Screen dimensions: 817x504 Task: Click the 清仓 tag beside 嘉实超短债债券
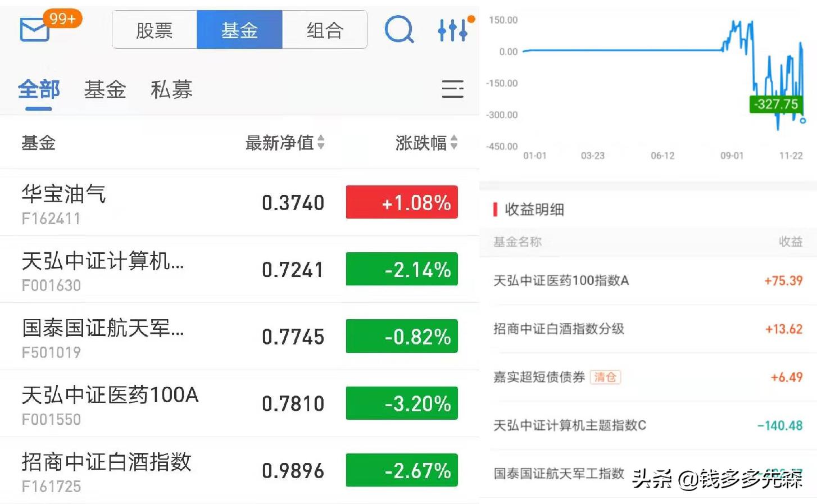click(x=606, y=377)
